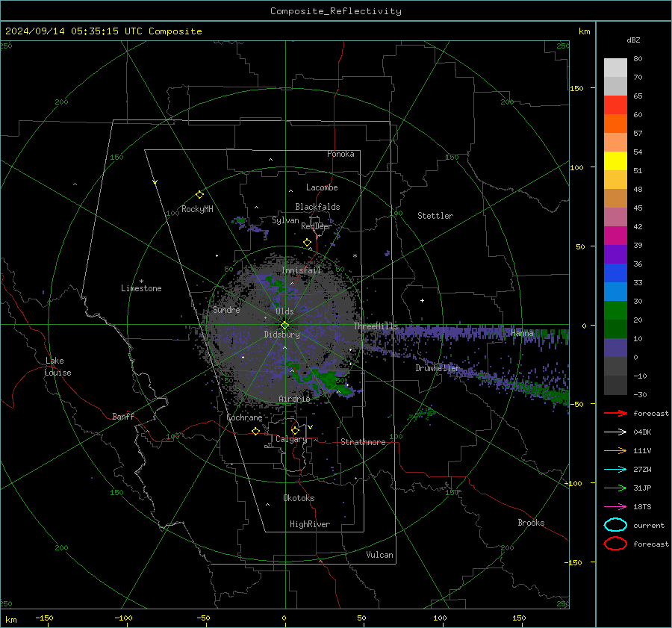Viewport: 672px width, 628px height.
Task: Click the Banff label on the map
Action: point(123,416)
